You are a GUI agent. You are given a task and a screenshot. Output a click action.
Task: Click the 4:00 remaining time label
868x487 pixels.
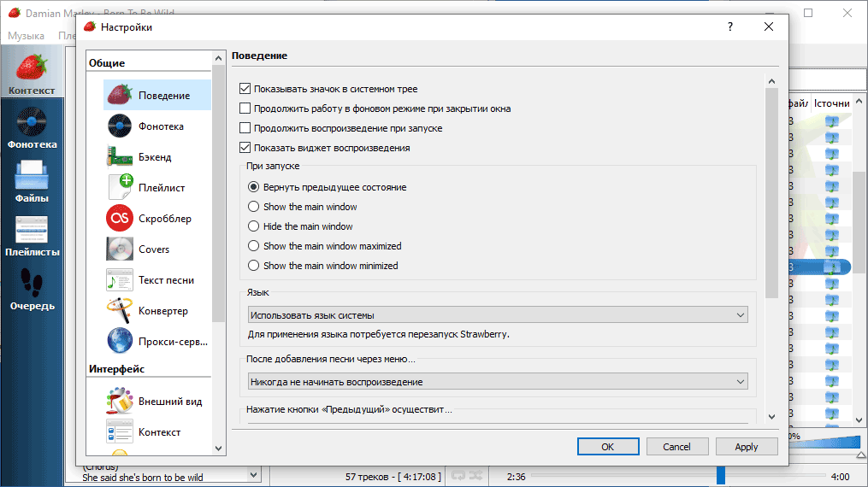(x=840, y=477)
